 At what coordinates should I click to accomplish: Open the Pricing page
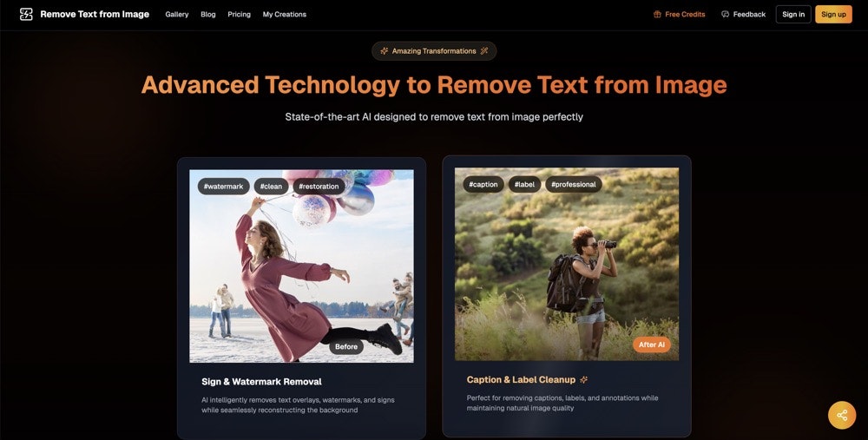[x=240, y=15]
